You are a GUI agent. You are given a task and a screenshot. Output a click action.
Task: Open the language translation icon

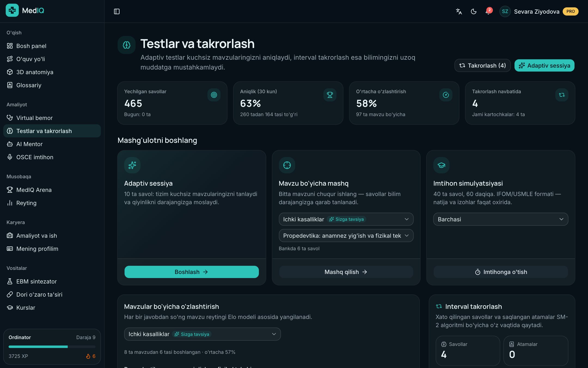(x=459, y=11)
